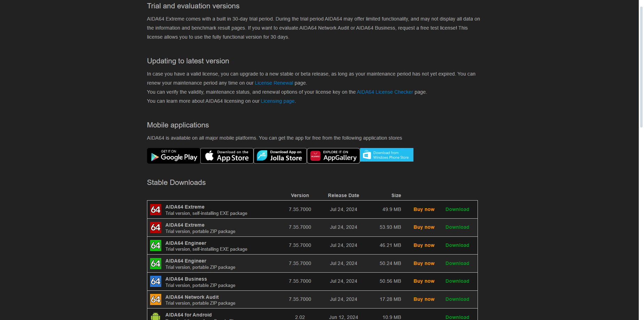Open the Huawei AppGallery badge

point(333,156)
